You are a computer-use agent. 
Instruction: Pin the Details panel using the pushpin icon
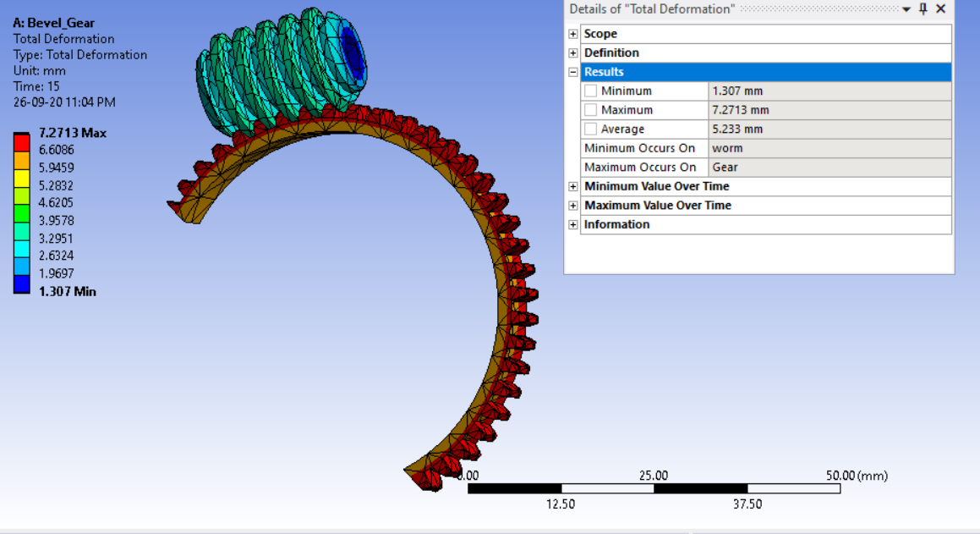925,9
